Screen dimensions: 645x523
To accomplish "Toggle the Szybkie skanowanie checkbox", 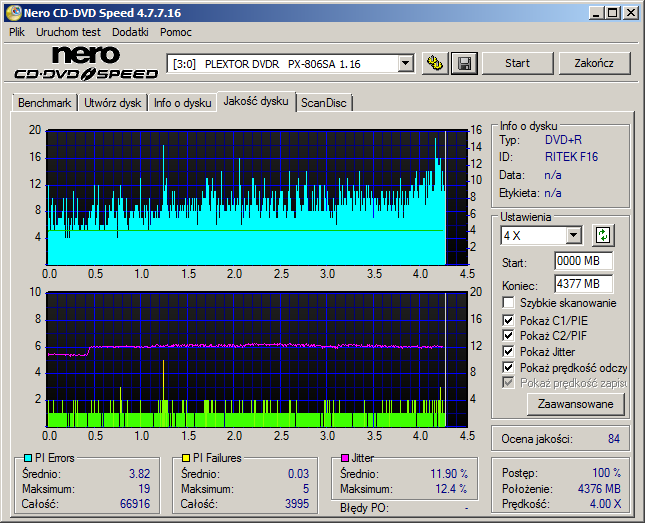I will click(508, 303).
